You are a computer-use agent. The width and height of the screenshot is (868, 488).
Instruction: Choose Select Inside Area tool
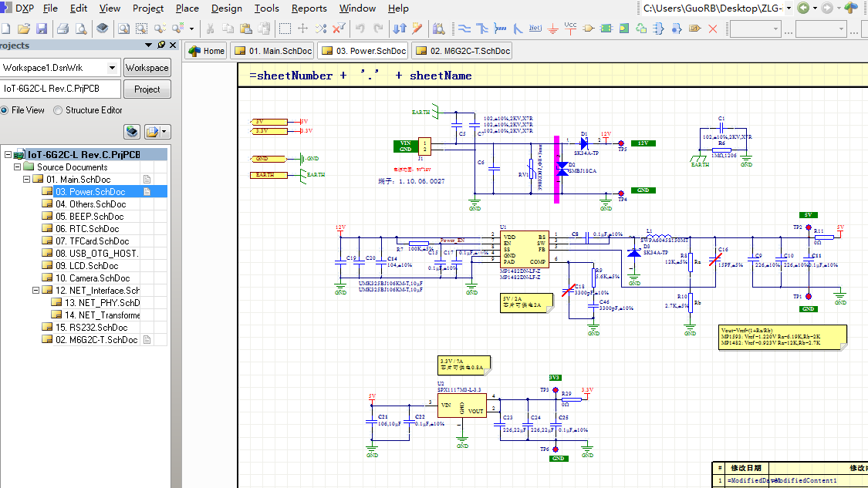(285, 29)
